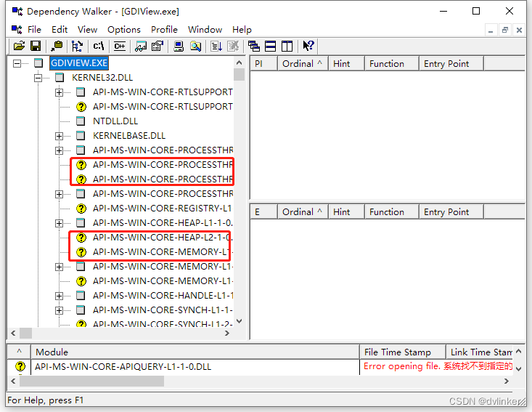
Task: Minimize the inner GDIView.exe child window
Action: (491, 30)
